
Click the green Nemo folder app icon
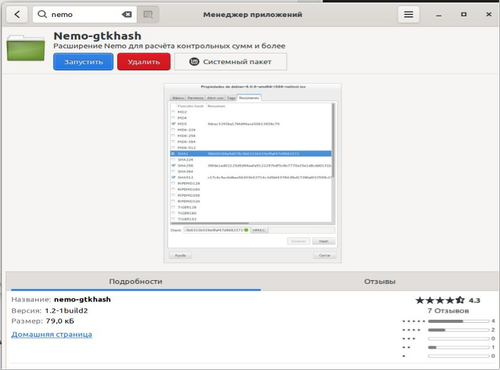click(x=26, y=48)
